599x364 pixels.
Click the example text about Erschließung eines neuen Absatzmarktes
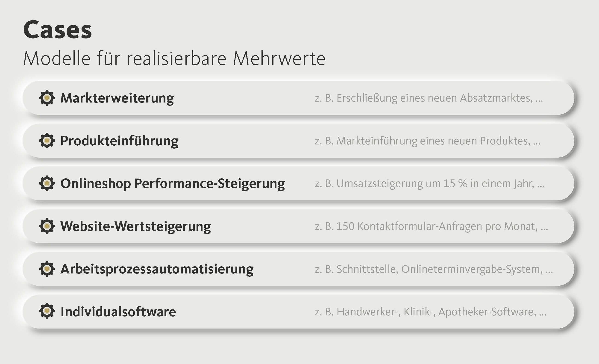429,98
